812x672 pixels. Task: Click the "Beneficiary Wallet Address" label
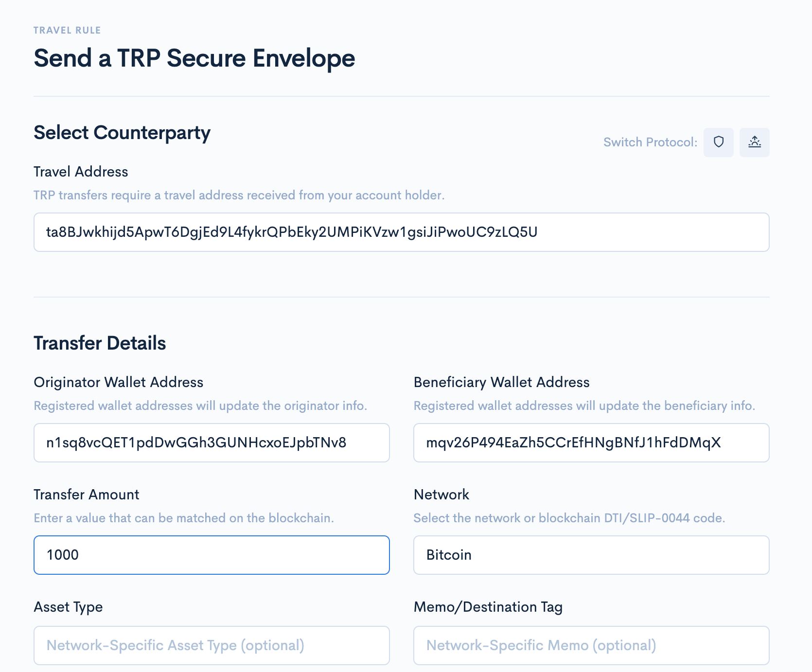click(x=501, y=382)
